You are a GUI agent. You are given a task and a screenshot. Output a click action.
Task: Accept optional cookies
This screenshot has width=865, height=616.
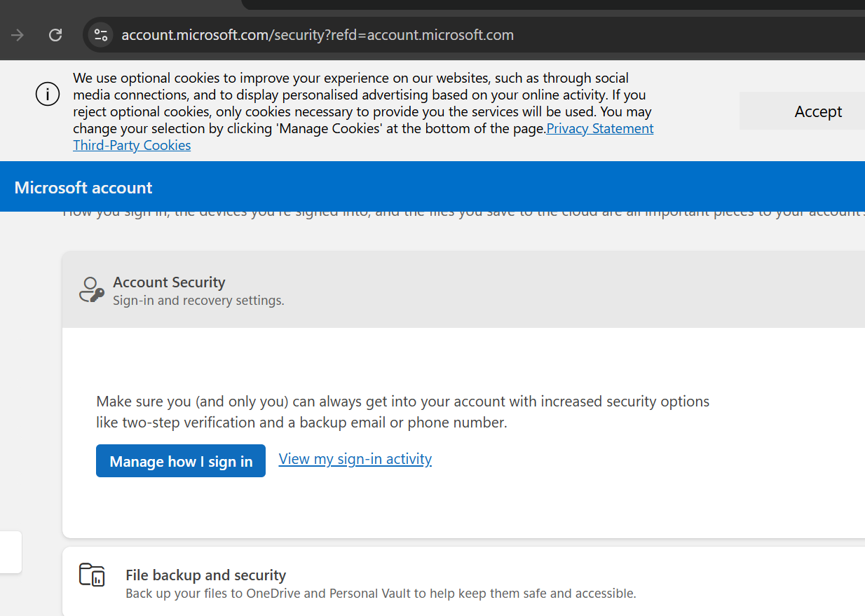click(817, 111)
